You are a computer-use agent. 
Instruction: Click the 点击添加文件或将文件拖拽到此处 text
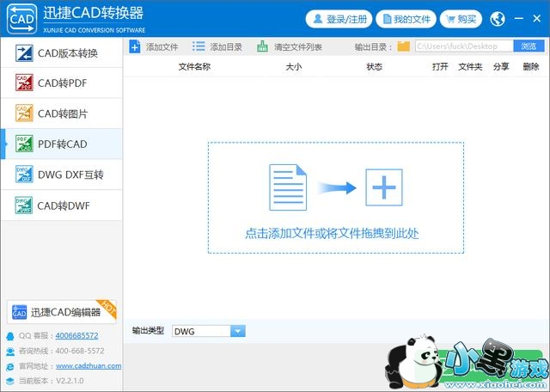(332, 233)
